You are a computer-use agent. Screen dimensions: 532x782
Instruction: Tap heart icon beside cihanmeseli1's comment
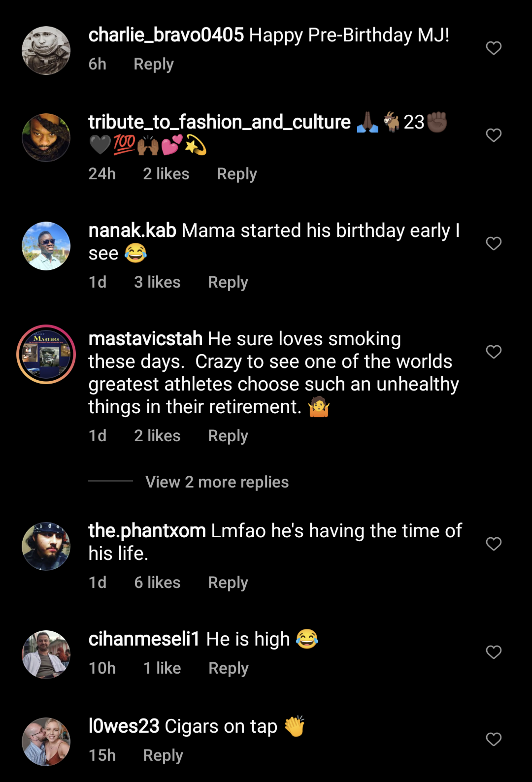[494, 652]
